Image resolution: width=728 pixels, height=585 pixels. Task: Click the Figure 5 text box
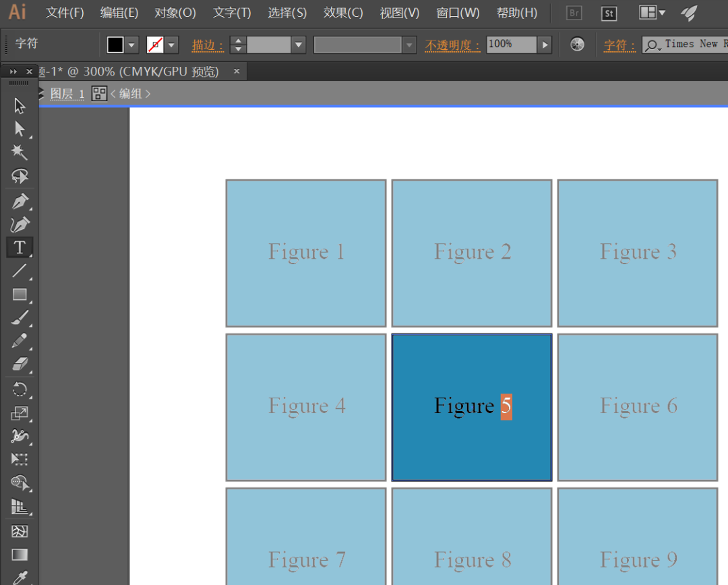[473, 406]
